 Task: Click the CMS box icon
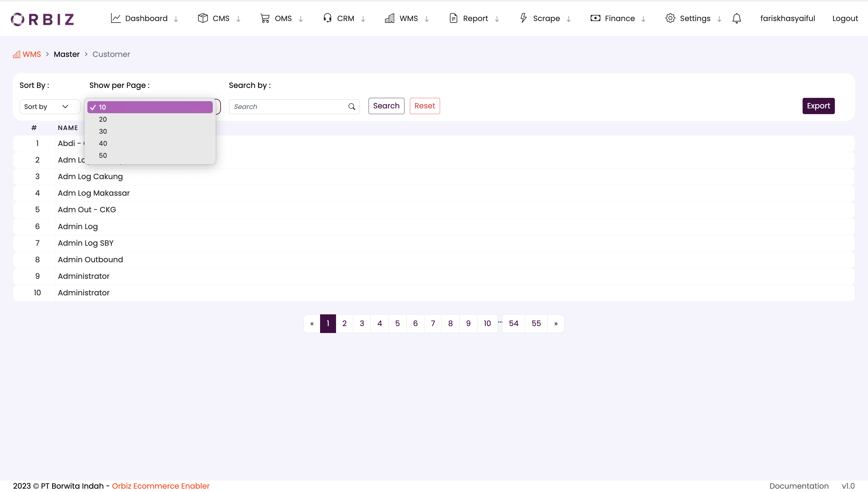[x=203, y=18]
